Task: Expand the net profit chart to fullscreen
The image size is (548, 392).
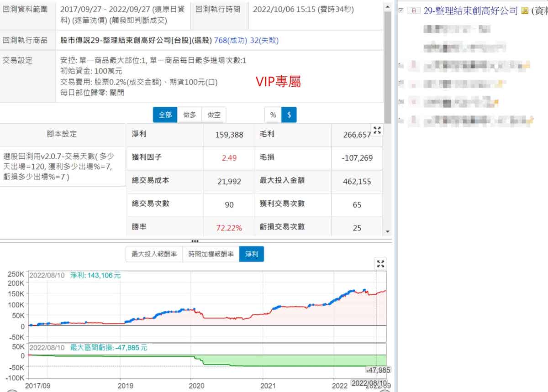Action: [380, 263]
